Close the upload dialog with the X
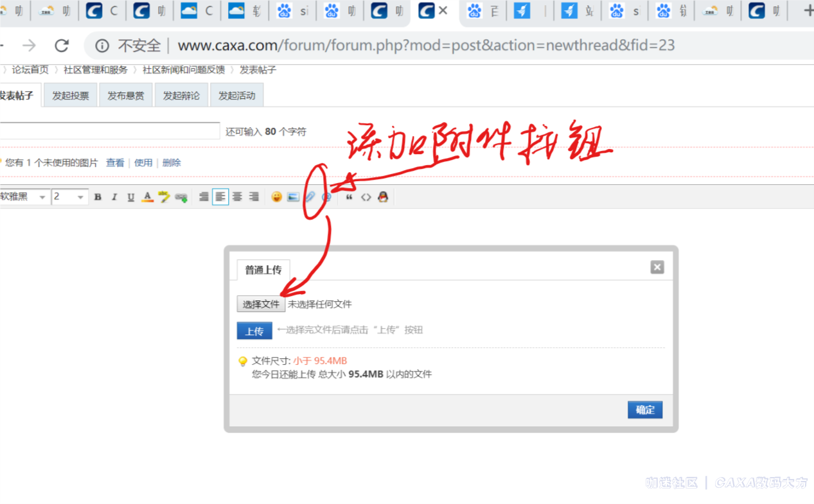This screenshot has height=504, width=814. [657, 267]
